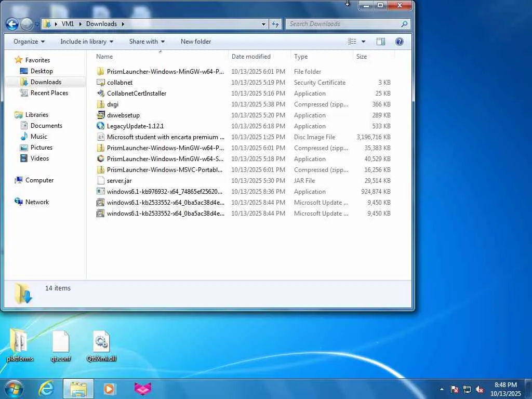Image resolution: width=532 pixels, height=399 pixels.
Task: Open the view options dropdown arrow
Action: click(x=363, y=42)
